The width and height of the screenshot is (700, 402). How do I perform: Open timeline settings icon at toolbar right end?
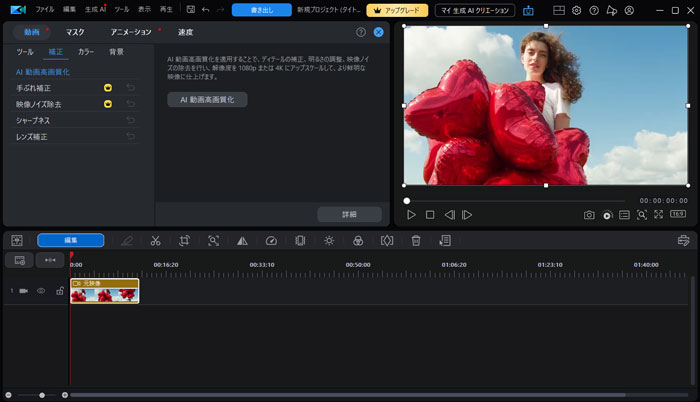(683, 241)
